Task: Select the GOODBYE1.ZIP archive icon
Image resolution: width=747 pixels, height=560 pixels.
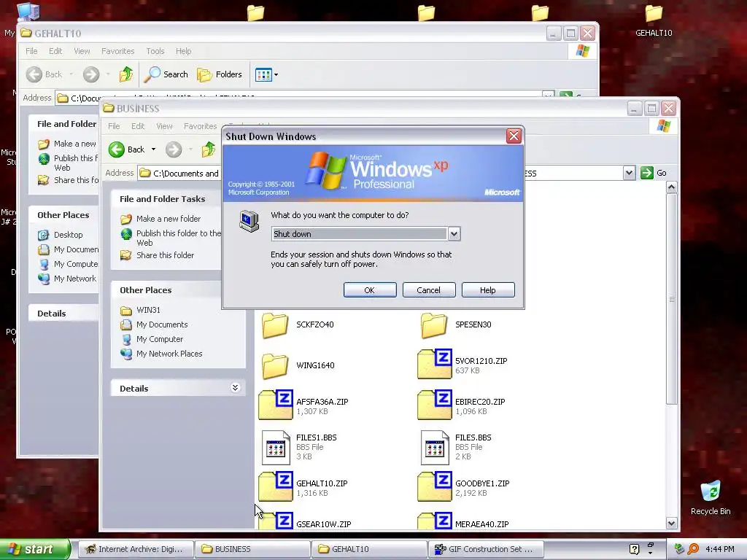Action: (434, 486)
